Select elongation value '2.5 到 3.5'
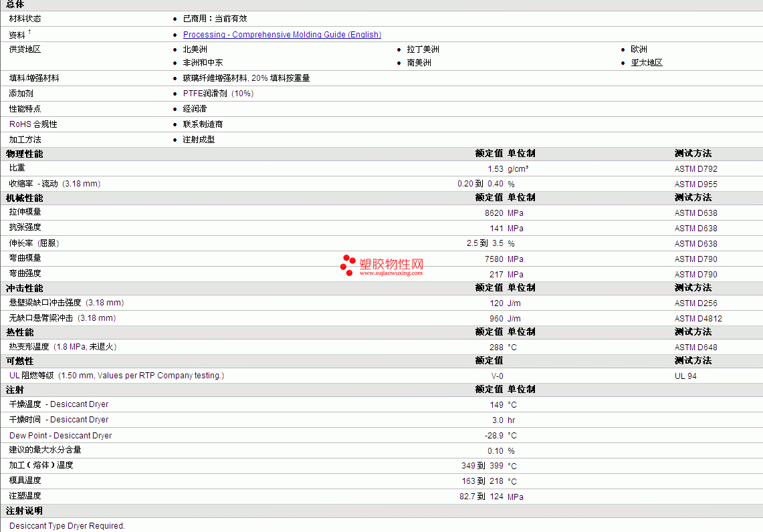763x532 pixels. coord(485,243)
